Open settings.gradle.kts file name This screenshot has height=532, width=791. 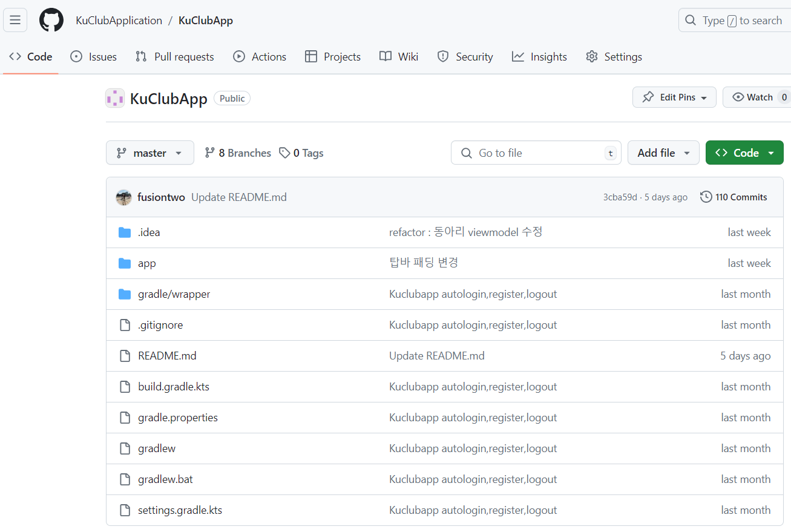(x=180, y=510)
